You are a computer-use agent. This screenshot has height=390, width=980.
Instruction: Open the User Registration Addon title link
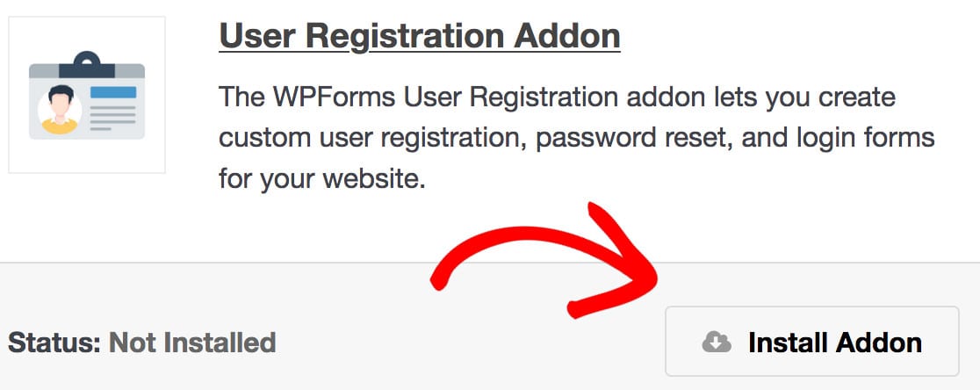click(x=419, y=36)
